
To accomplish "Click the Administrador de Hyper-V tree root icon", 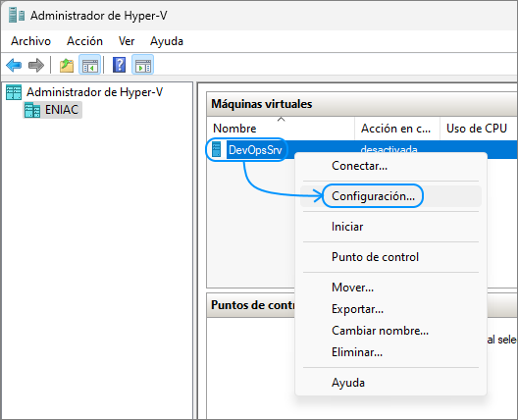I will [x=14, y=92].
